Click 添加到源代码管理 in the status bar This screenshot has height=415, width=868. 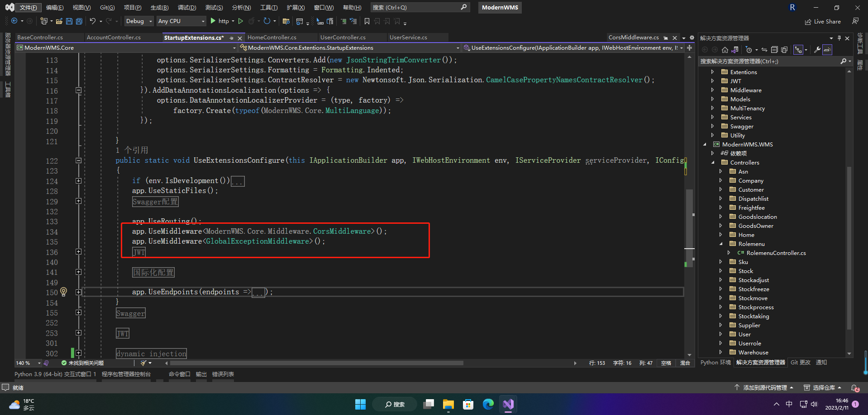coord(764,388)
